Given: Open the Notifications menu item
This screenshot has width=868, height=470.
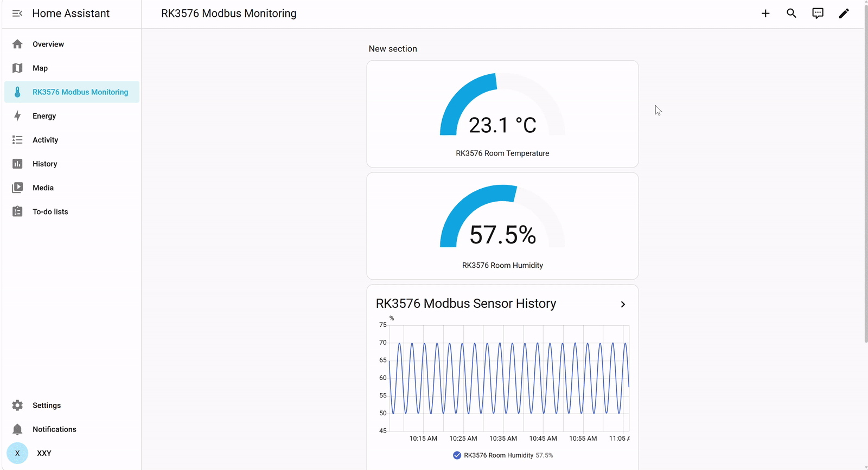Looking at the screenshot, I should (72, 429).
